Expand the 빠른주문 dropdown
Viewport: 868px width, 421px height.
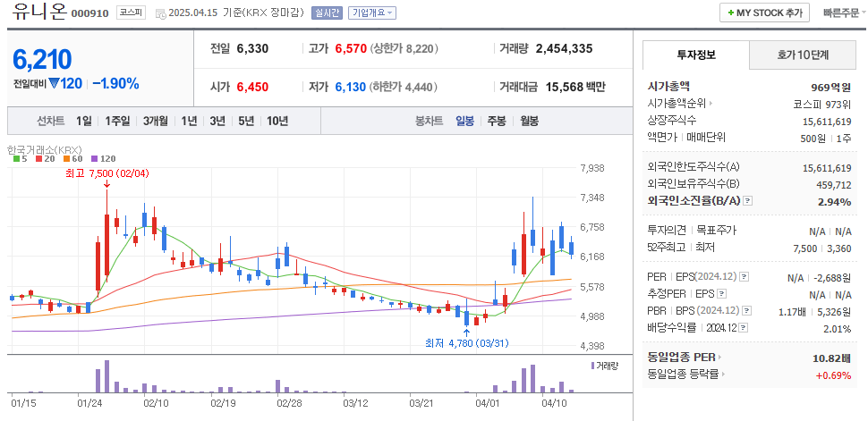coord(844,13)
